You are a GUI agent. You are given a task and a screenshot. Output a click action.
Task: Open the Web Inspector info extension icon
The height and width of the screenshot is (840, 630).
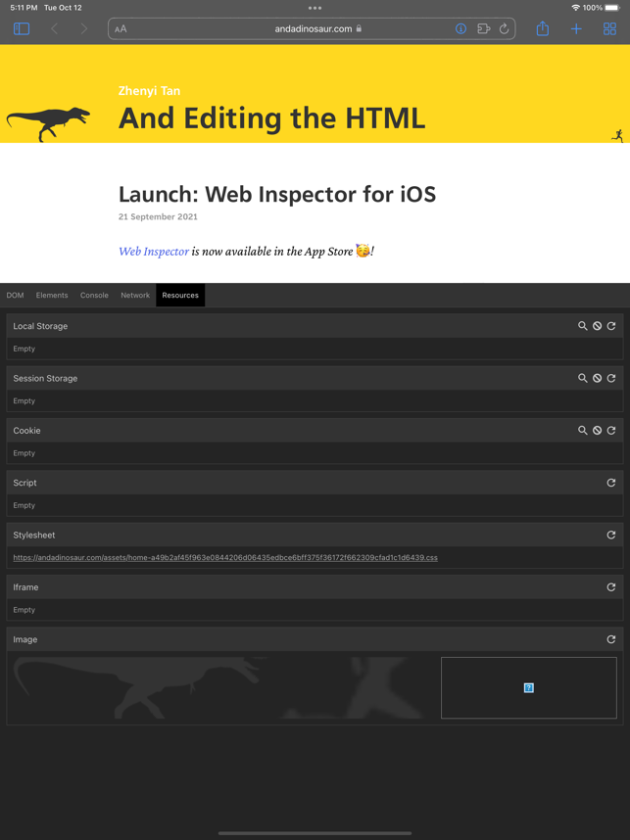tap(460, 29)
